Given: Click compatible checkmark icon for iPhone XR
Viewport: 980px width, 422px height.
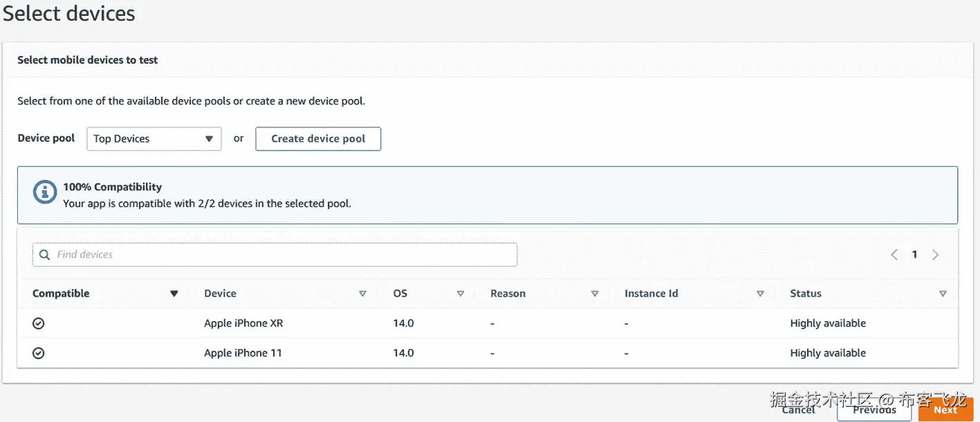Looking at the screenshot, I should [39, 323].
